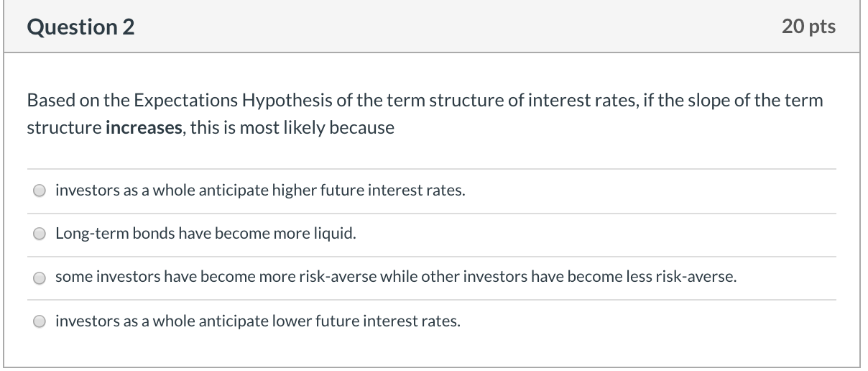Click the gray question header bar
This screenshot has width=868, height=371.
click(x=434, y=27)
